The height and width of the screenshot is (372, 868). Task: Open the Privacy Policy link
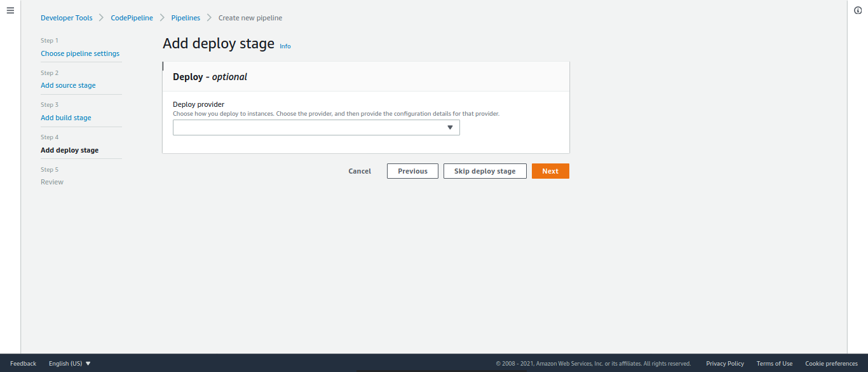click(725, 364)
